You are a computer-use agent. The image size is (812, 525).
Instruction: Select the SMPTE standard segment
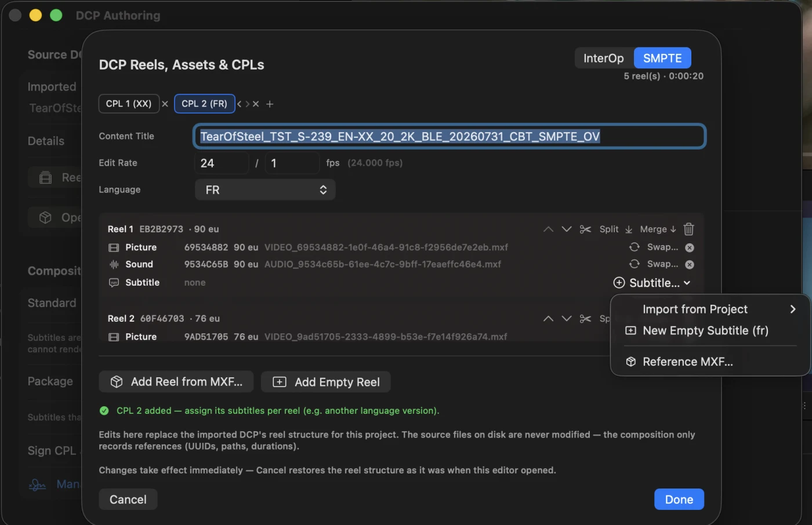point(662,58)
